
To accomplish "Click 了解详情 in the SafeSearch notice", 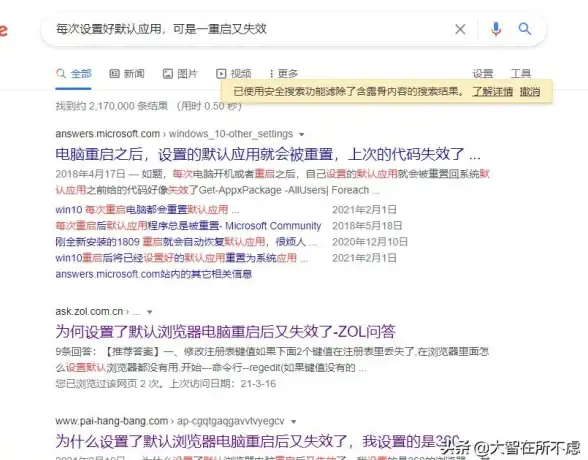I will pos(492,91).
